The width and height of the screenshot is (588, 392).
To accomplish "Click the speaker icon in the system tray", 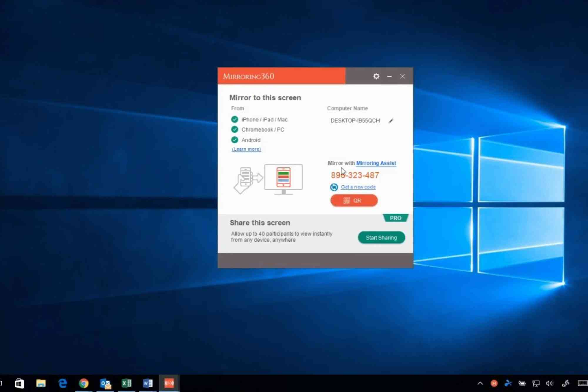I will 549,383.
